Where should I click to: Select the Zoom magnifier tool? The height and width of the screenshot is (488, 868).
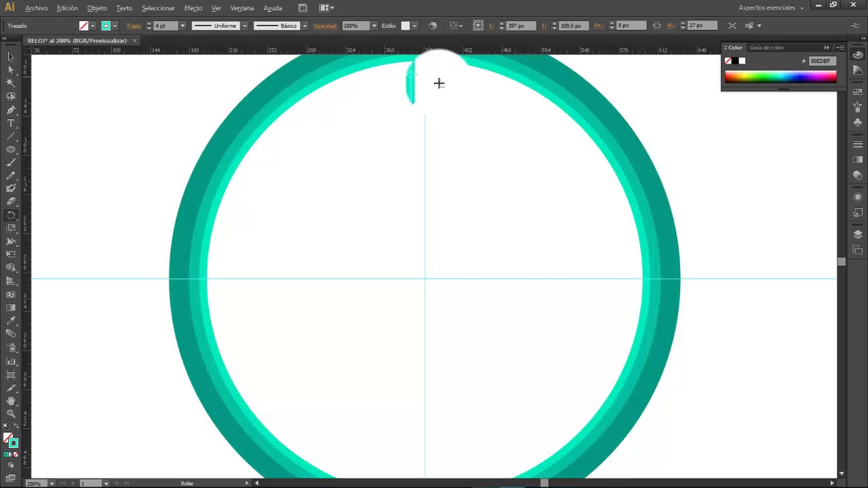point(11,413)
